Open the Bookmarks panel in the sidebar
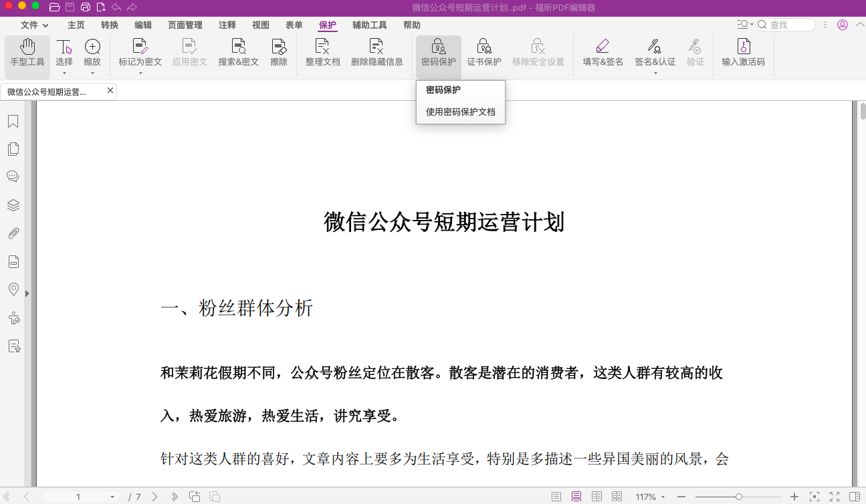Viewport: 866px width, 504px height. point(13,121)
